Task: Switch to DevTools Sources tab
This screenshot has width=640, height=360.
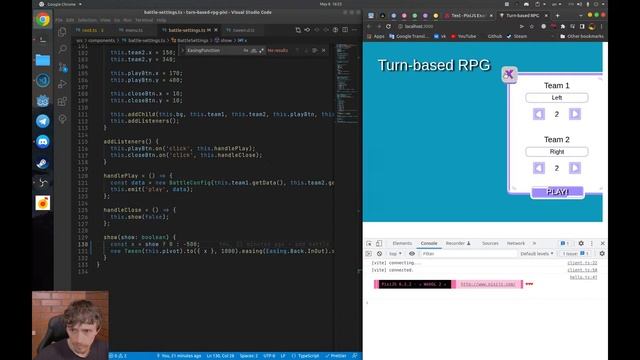Action: pos(490,243)
